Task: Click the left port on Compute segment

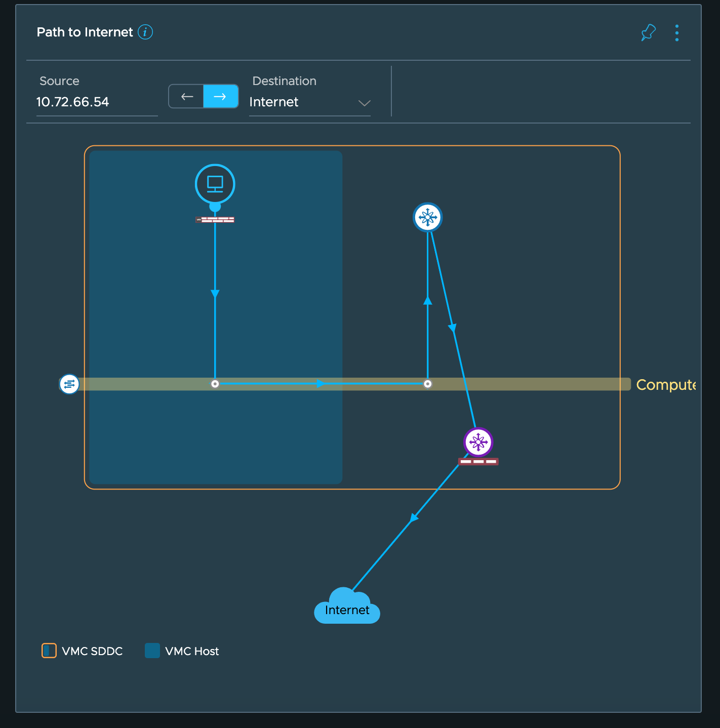Action: (x=215, y=384)
